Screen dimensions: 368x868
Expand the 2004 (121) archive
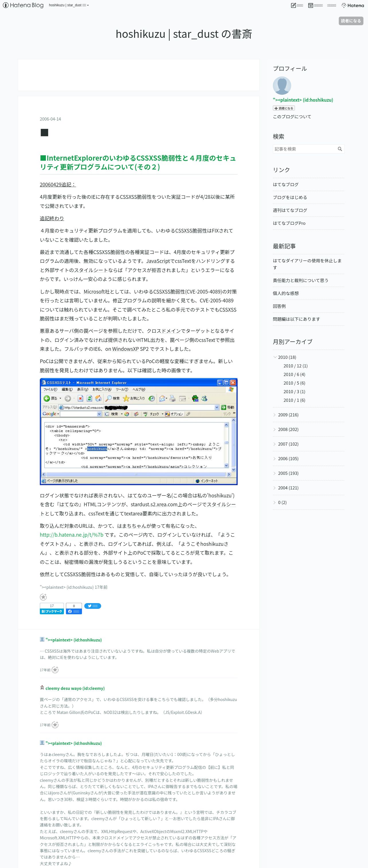tap(275, 488)
